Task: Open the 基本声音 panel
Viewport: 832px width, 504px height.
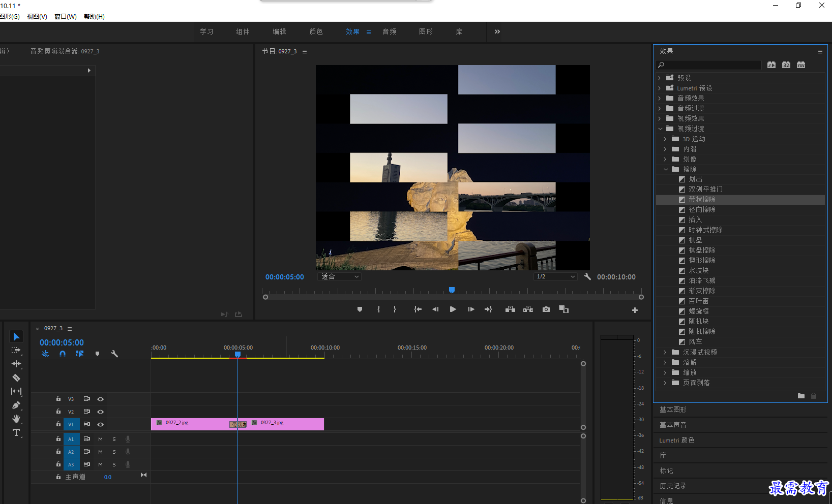Action: 673,425
